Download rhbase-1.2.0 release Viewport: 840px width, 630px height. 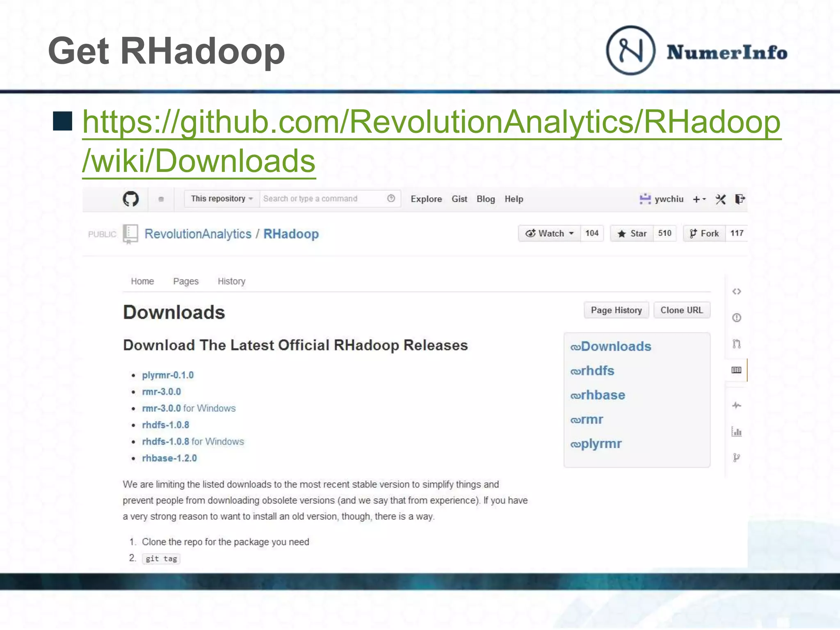click(x=169, y=458)
